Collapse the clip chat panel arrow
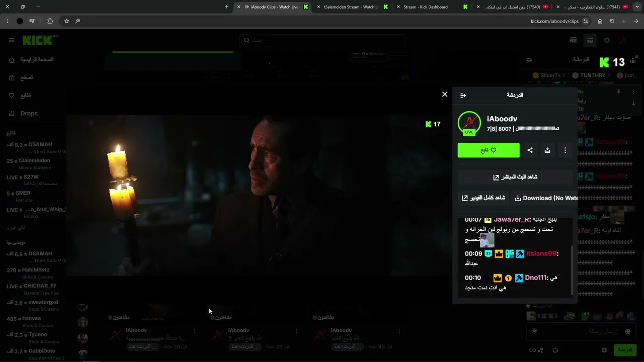The image size is (644, 362). (x=463, y=95)
